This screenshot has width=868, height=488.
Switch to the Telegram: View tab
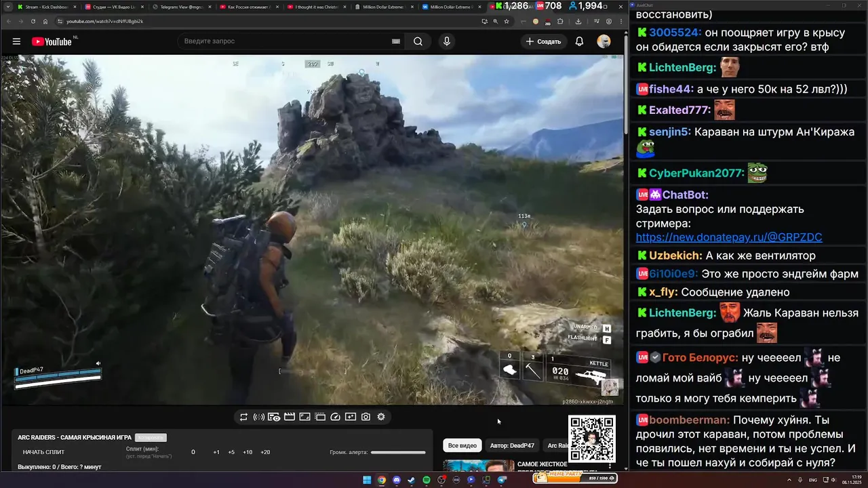(x=180, y=7)
